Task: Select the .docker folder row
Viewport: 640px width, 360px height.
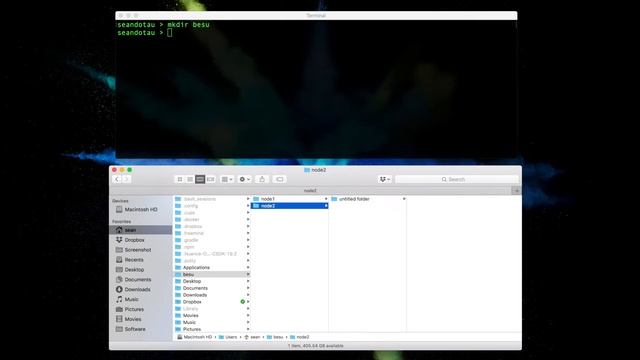Action: coord(212,220)
